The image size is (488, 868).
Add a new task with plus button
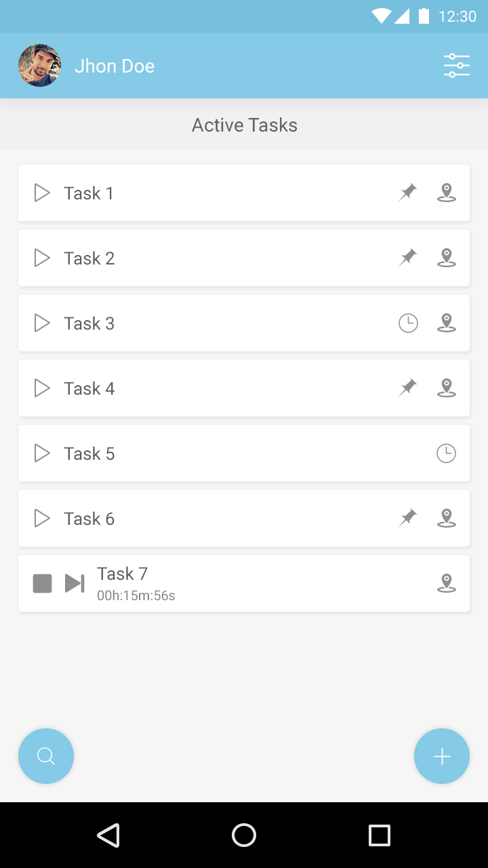click(442, 756)
